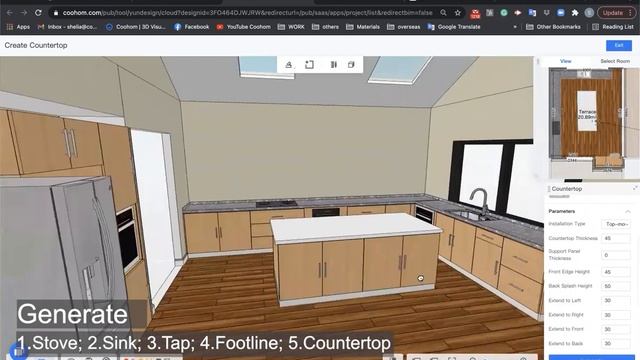640x360 pixels.
Task: Click the browser address bar URL
Action: point(247,13)
